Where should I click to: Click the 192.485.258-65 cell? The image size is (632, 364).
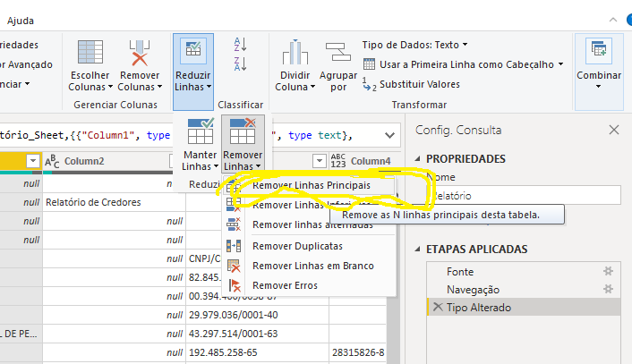pos(257,352)
